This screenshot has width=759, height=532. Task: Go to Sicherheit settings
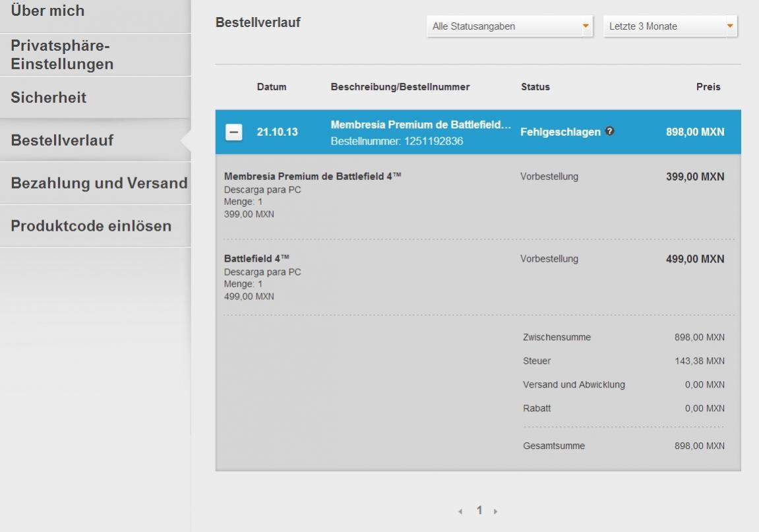(x=96, y=98)
